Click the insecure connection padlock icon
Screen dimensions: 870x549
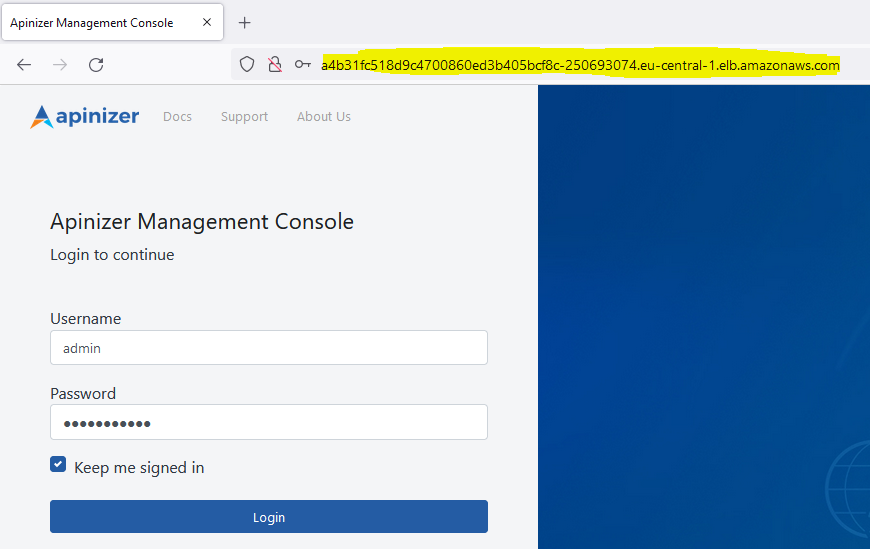274,65
